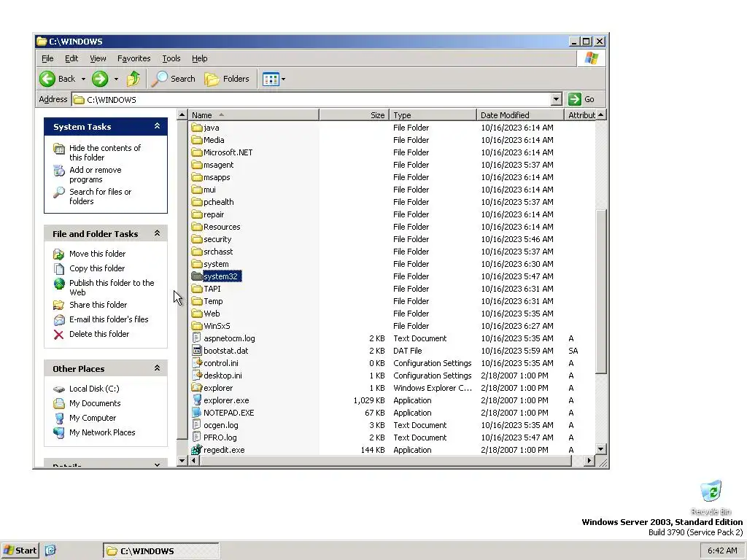
Task: Click the file list vertical scrollbar thumb
Action: tap(601, 291)
